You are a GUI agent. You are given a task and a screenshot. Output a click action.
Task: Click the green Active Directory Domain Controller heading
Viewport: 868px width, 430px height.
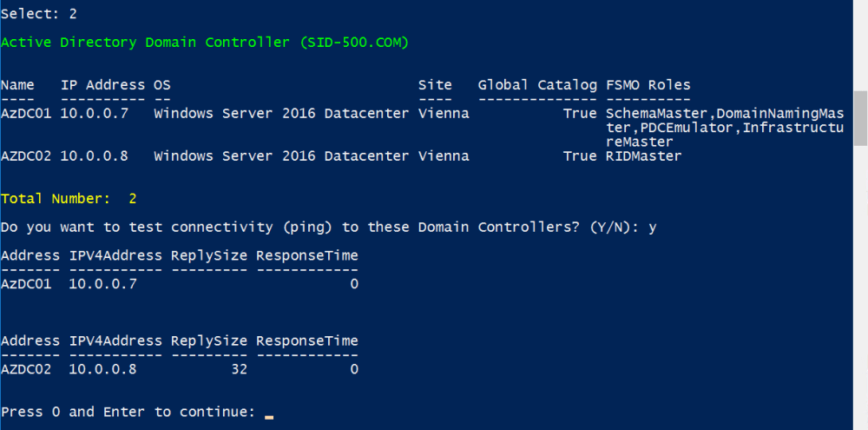pyautogui.click(x=205, y=42)
